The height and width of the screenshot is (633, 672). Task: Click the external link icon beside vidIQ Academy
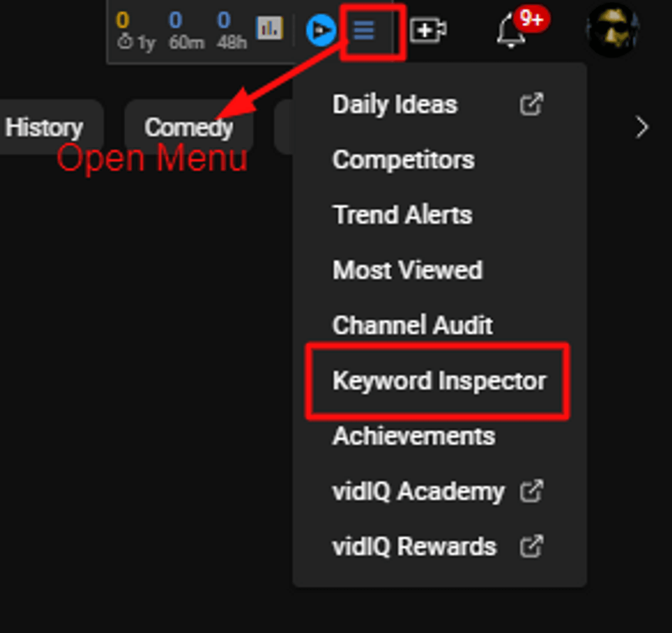(531, 491)
